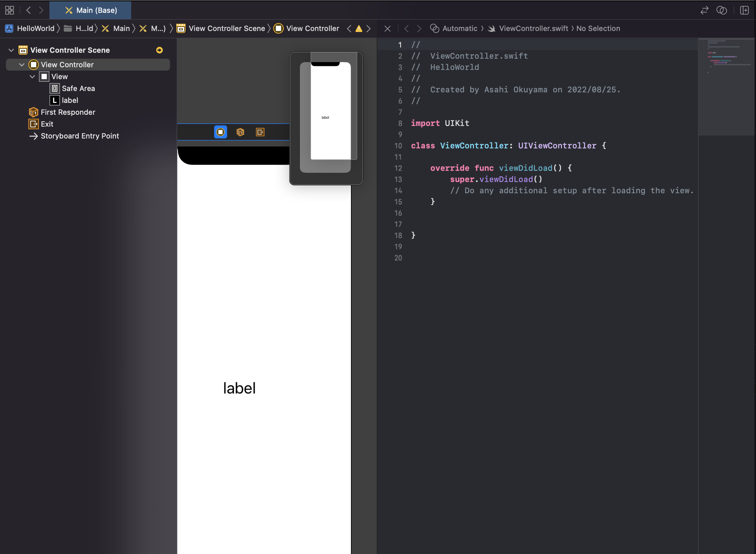Click the swap editor arrows icon
This screenshot has height=554, width=756.
pyautogui.click(x=704, y=10)
